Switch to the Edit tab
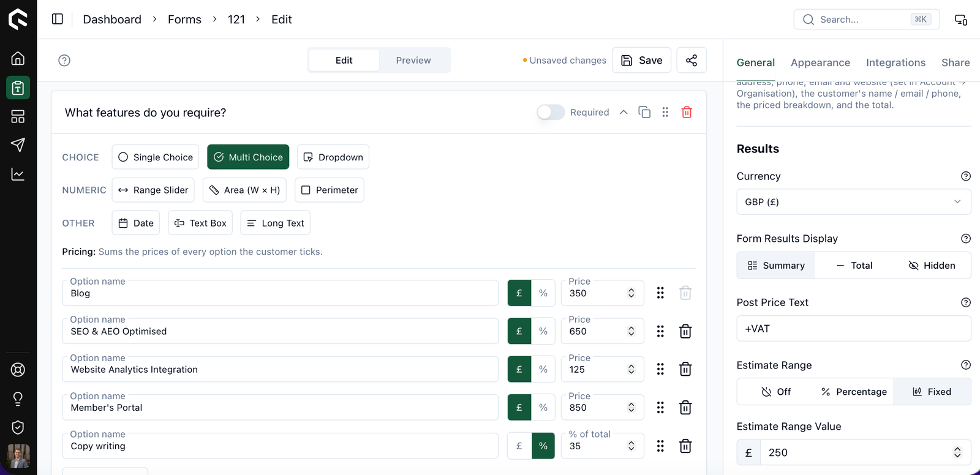The width and height of the screenshot is (980, 475). pyautogui.click(x=344, y=60)
